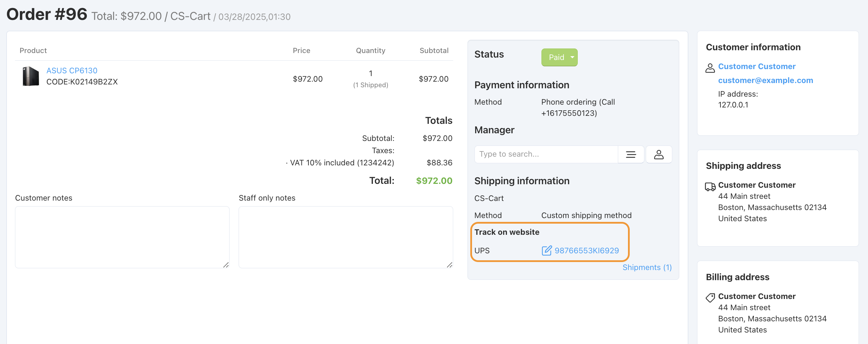The height and width of the screenshot is (344, 868).
Task: Edit tracking number pencil icon
Action: [x=547, y=250]
